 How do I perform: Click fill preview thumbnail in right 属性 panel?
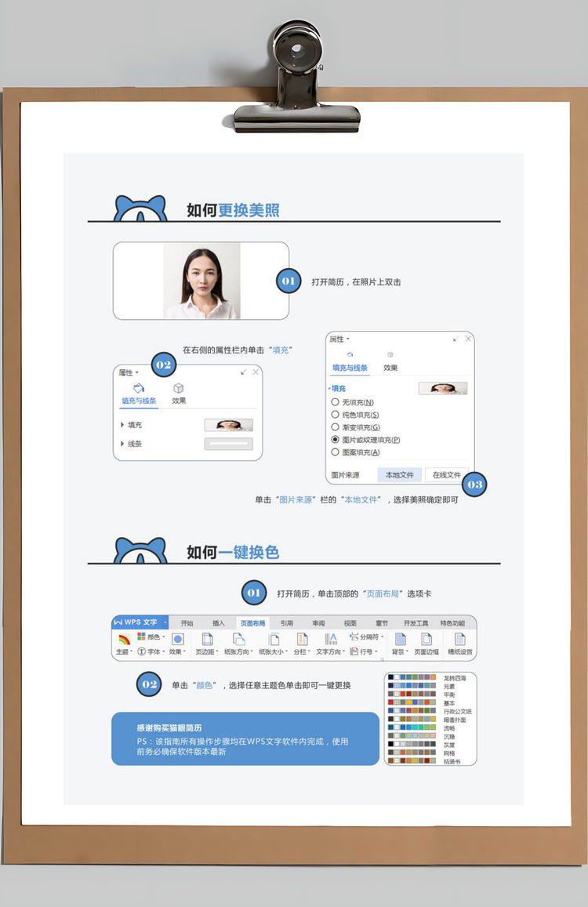443,388
